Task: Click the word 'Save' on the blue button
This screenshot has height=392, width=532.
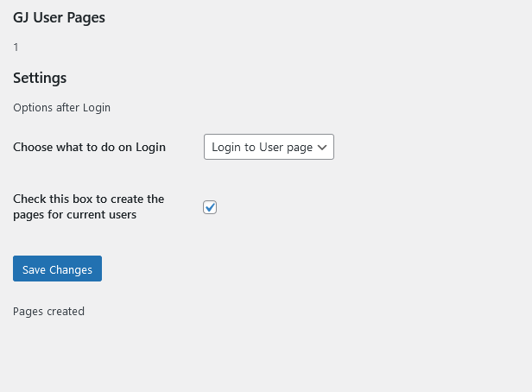Action: click(34, 270)
